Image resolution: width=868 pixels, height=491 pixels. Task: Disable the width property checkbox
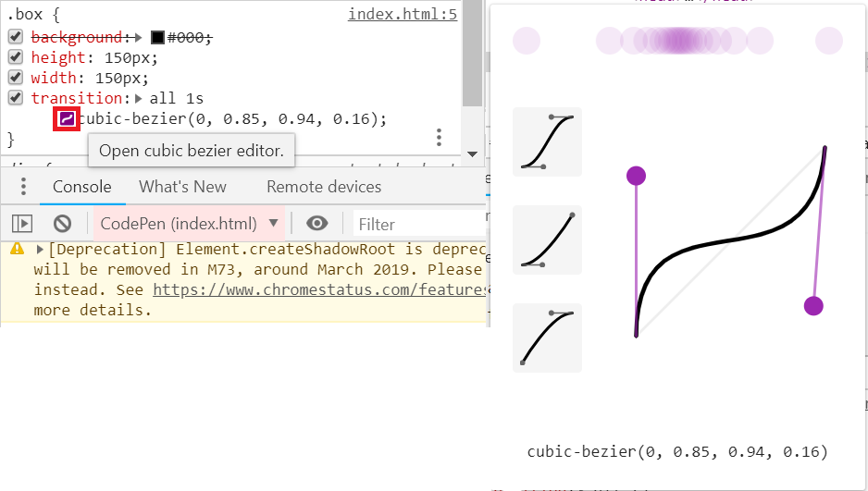(16, 78)
